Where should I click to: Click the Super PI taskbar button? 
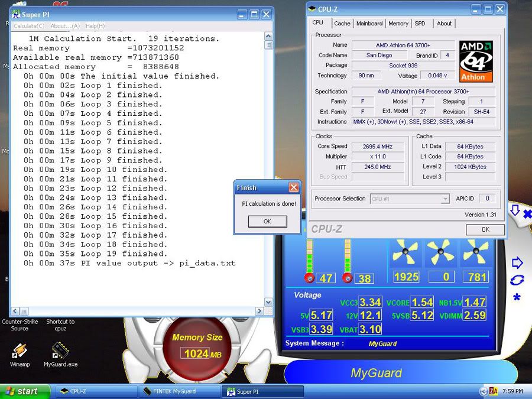262,391
